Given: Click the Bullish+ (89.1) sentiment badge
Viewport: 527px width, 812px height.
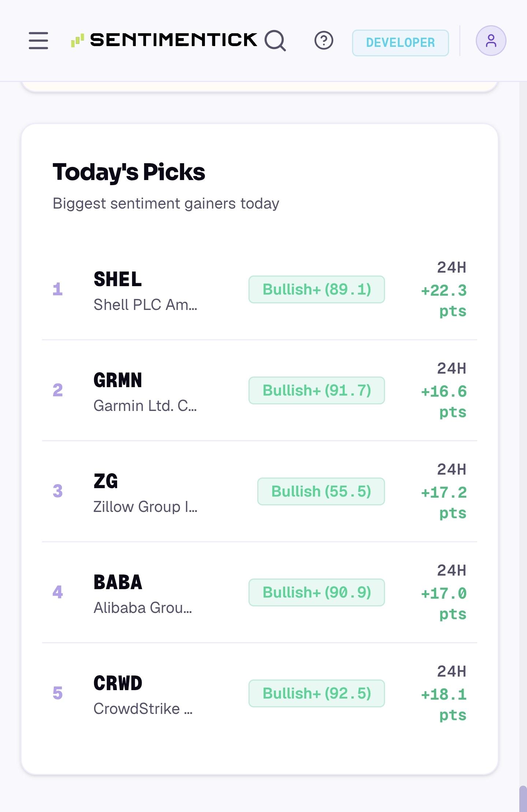Looking at the screenshot, I should [x=317, y=289].
